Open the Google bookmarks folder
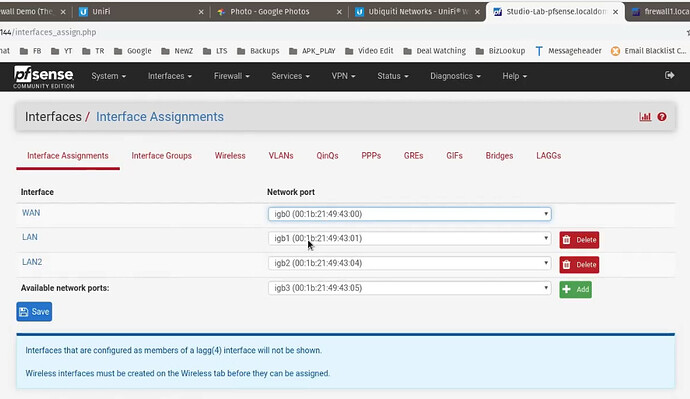 (x=132, y=51)
